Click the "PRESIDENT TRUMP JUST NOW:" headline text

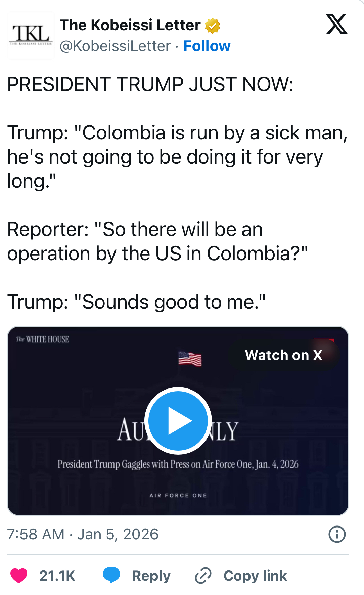[150, 84]
